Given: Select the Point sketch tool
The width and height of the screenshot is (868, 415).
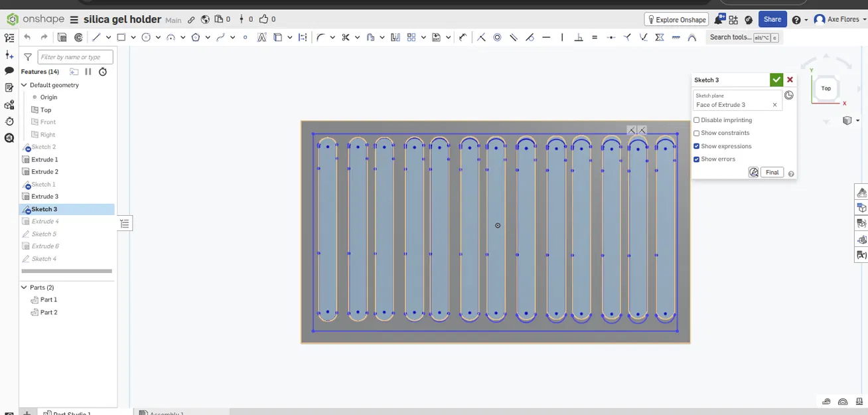Looking at the screenshot, I should 245,37.
